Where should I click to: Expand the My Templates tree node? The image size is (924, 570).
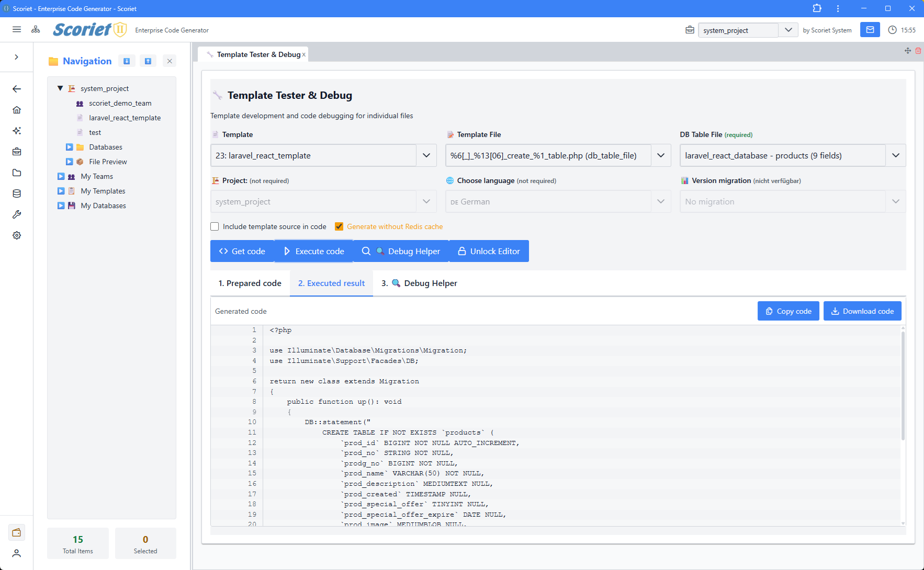(x=61, y=191)
